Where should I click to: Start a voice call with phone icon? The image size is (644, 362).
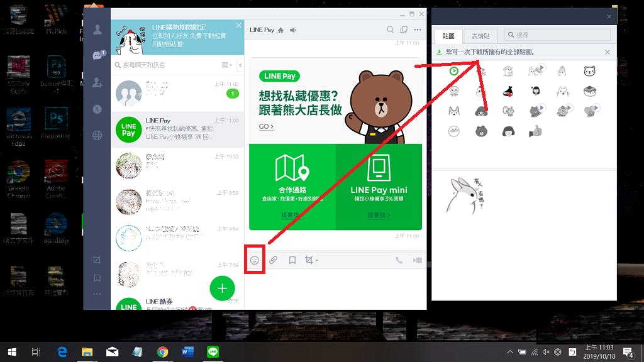point(399,260)
